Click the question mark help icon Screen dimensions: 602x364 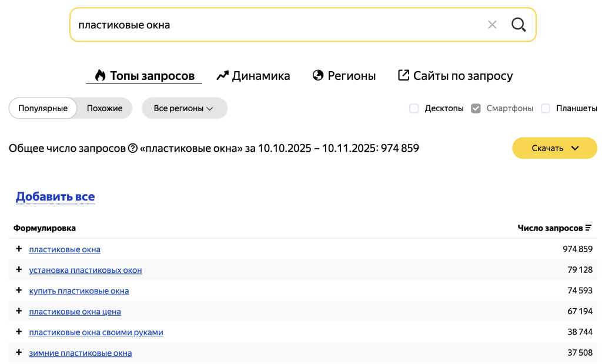[x=133, y=148]
